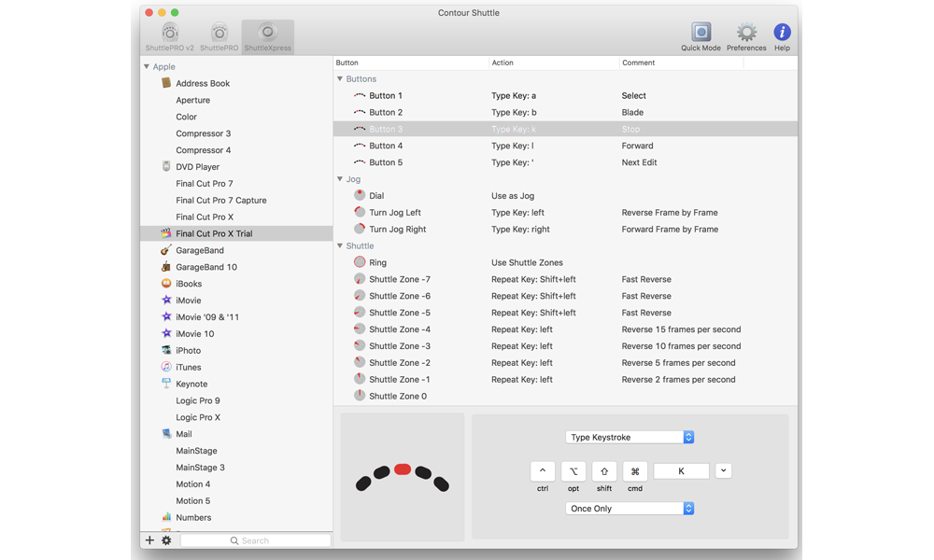Screen dimensions: 934x560
Task: Select the ShuttlePRO v2 device tab
Action: (170, 36)
